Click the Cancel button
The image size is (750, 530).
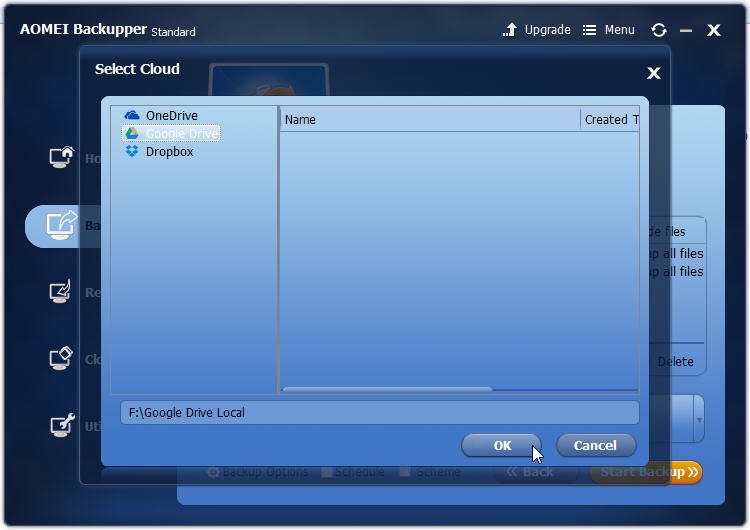coord(596,445)
